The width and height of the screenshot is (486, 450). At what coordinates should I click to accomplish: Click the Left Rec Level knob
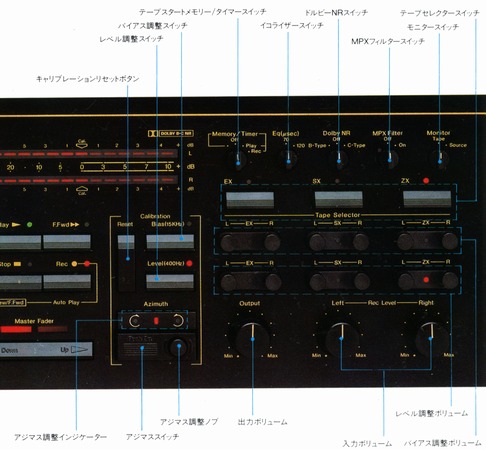342,338
